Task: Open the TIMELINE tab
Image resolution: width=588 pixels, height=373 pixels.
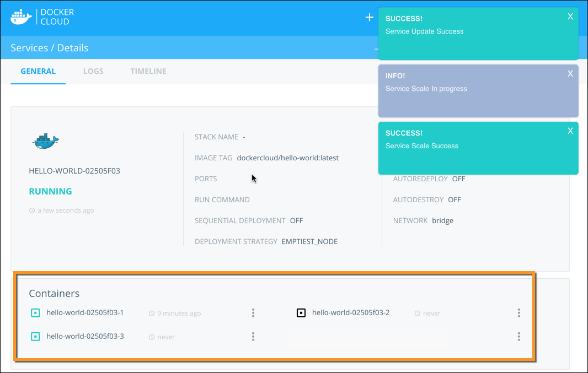Action: (148, 71)
